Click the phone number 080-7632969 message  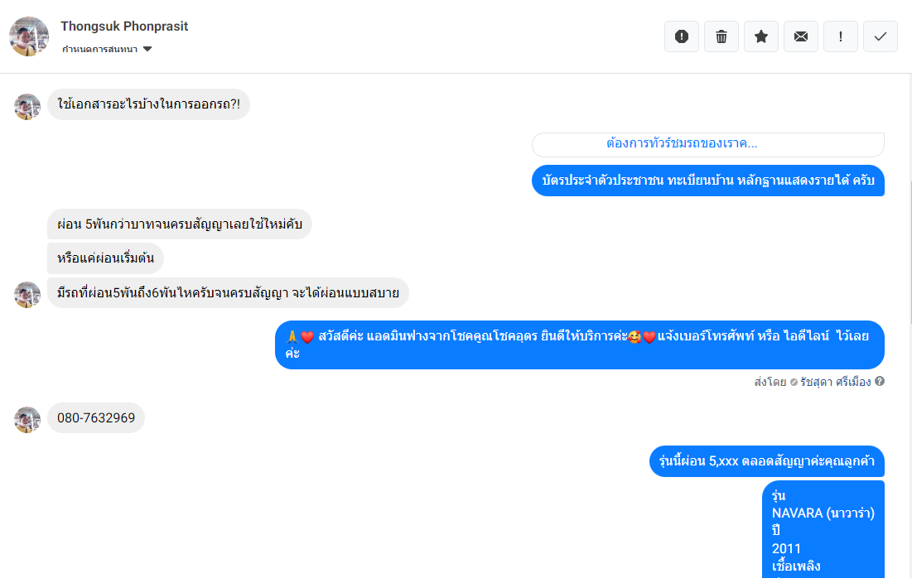pyautogui.click(x=96, y=417)
